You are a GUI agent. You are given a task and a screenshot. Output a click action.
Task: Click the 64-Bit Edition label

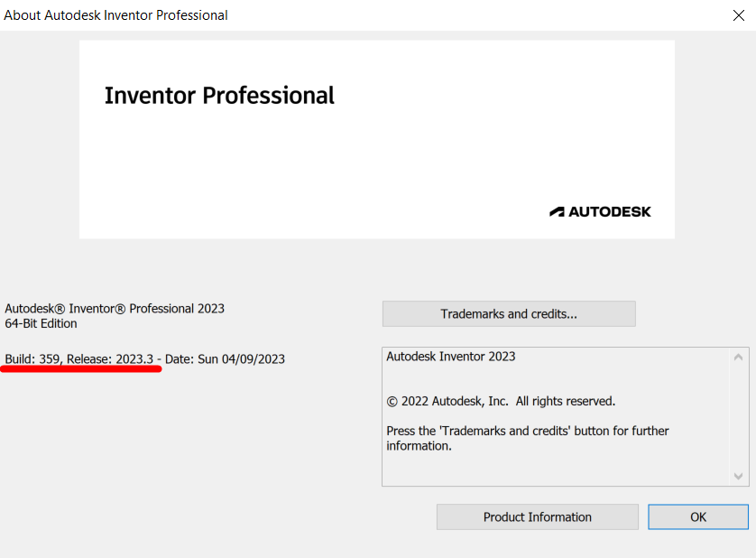tap(41, 323)
